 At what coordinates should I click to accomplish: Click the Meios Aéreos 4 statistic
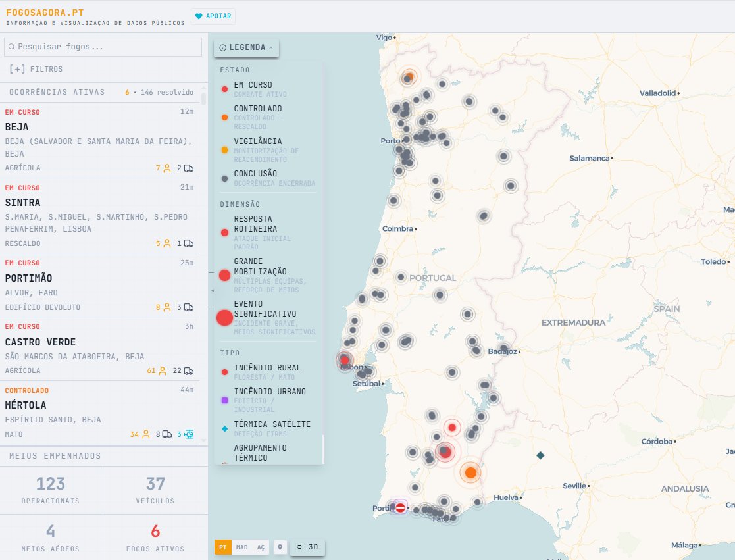(51, 537)
